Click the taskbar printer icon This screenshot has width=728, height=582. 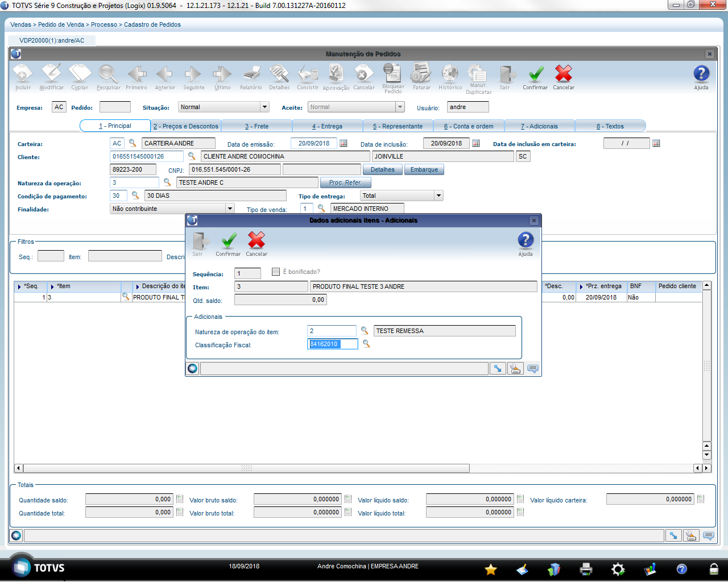point(586,569)
